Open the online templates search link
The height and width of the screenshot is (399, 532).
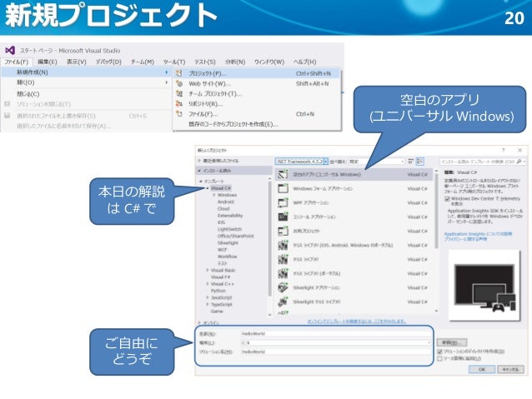[x=357, y=321]
